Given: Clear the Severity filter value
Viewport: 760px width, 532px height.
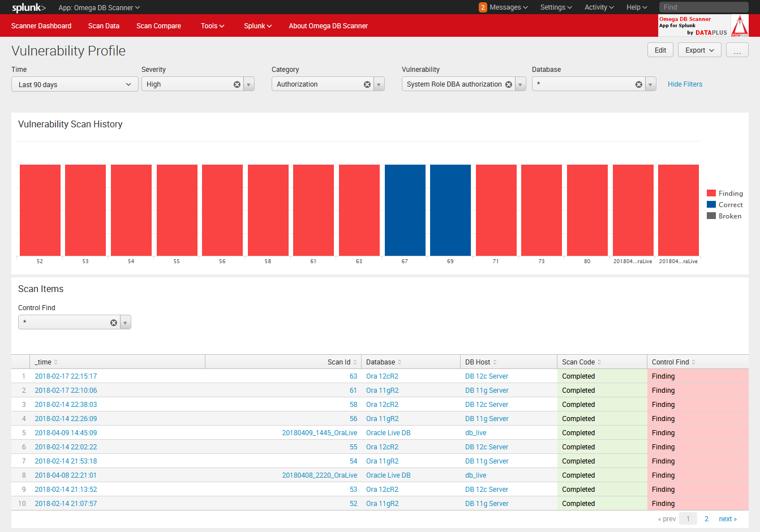Looking at the screenshot, I should click(x=237, y=83).
